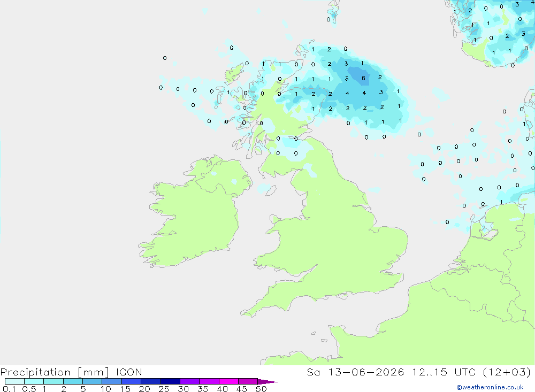Choose the 40–45 mm magenta legend swatch
The width and height of the screenshot is (535, 392).
(228, 381)
